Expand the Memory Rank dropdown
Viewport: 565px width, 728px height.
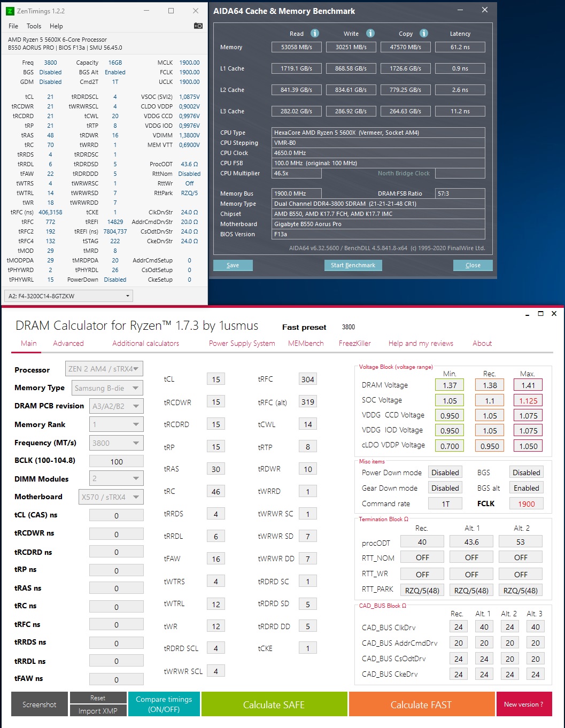[x=117, y=424]
